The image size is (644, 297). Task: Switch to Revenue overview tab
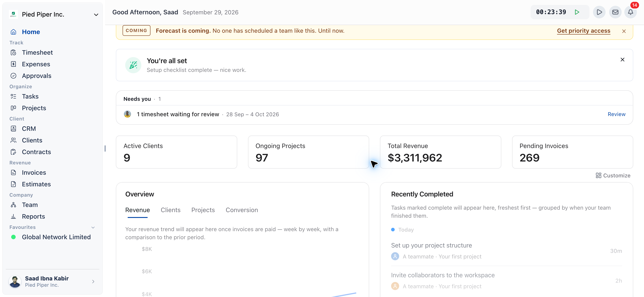click(138, 210)
